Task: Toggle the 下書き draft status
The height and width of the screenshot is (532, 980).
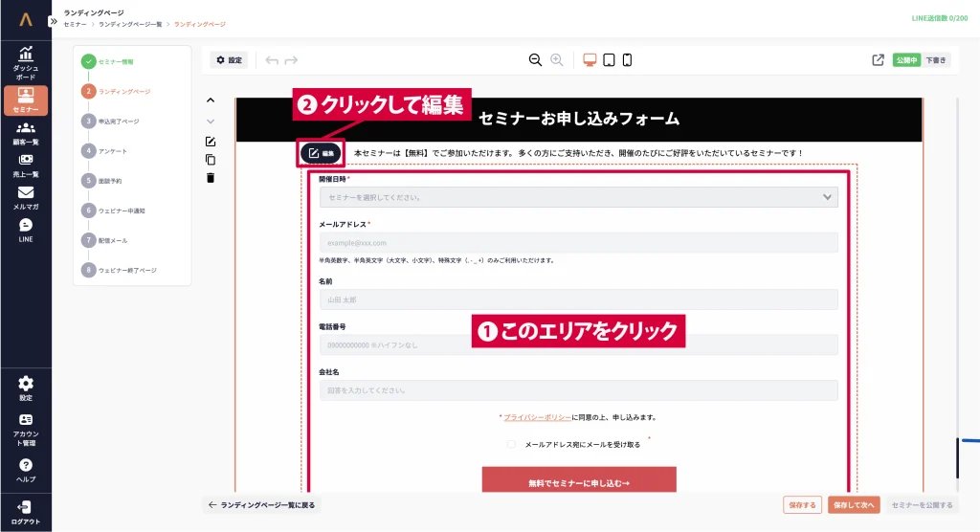Action: (936, 60)
